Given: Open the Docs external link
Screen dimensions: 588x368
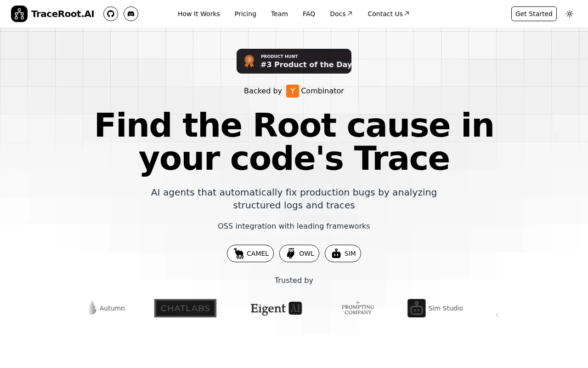Looking at the screenshot, I should pyautogui.click(x=341, y=14).
